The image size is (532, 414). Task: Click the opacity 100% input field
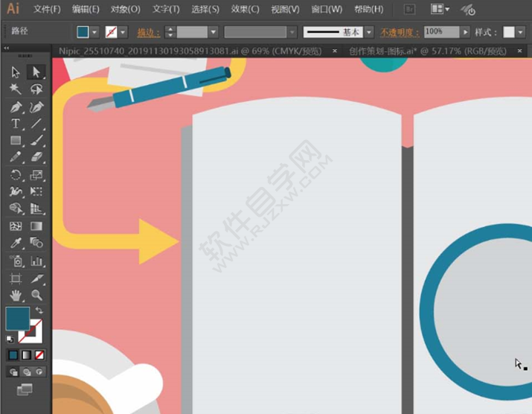(x=442, y=32)
